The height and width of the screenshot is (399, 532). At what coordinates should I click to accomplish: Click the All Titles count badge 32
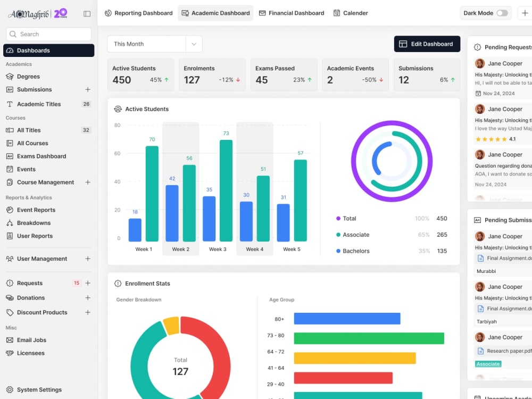coord(86,130)
